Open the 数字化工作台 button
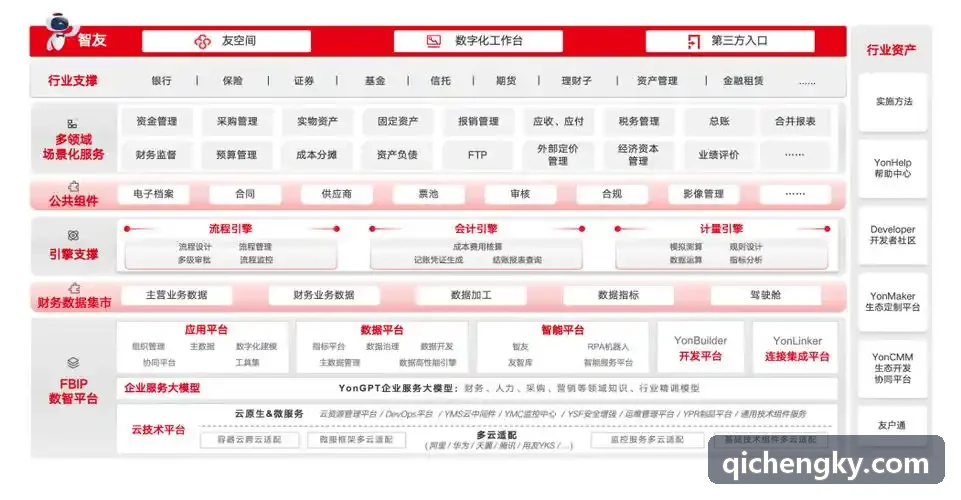 478,41
